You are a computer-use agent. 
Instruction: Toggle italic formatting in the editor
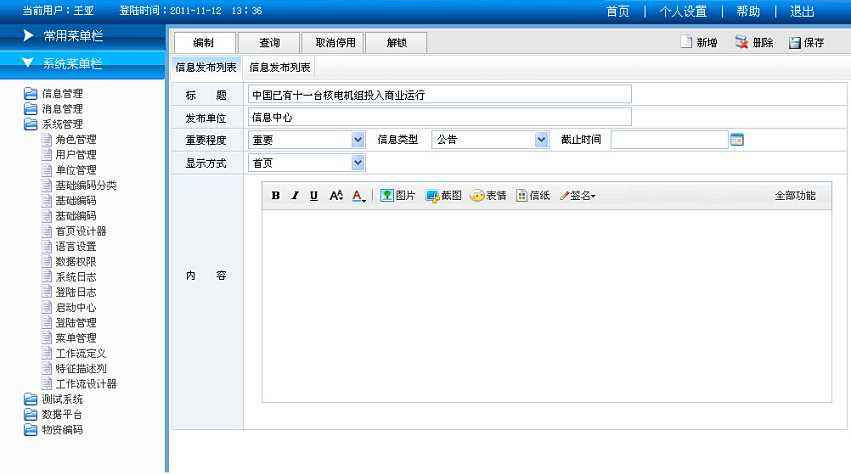click(295, 195)
